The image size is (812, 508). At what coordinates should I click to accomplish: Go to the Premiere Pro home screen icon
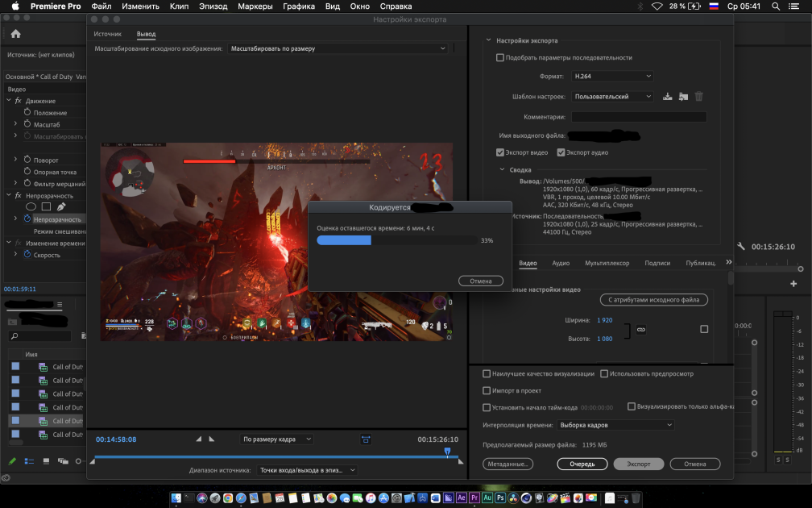click(x=15, y=34)
